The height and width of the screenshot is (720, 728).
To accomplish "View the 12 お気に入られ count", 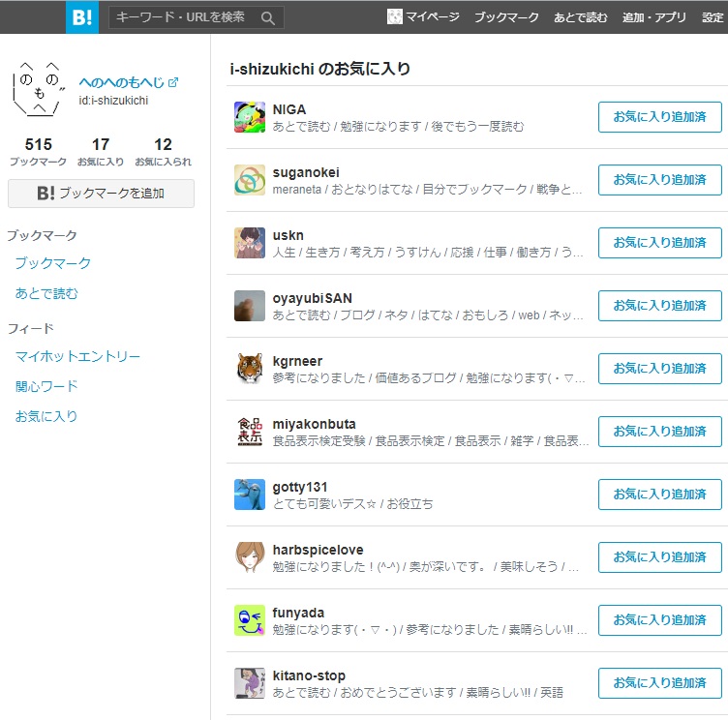I will [x=163, y=151].
